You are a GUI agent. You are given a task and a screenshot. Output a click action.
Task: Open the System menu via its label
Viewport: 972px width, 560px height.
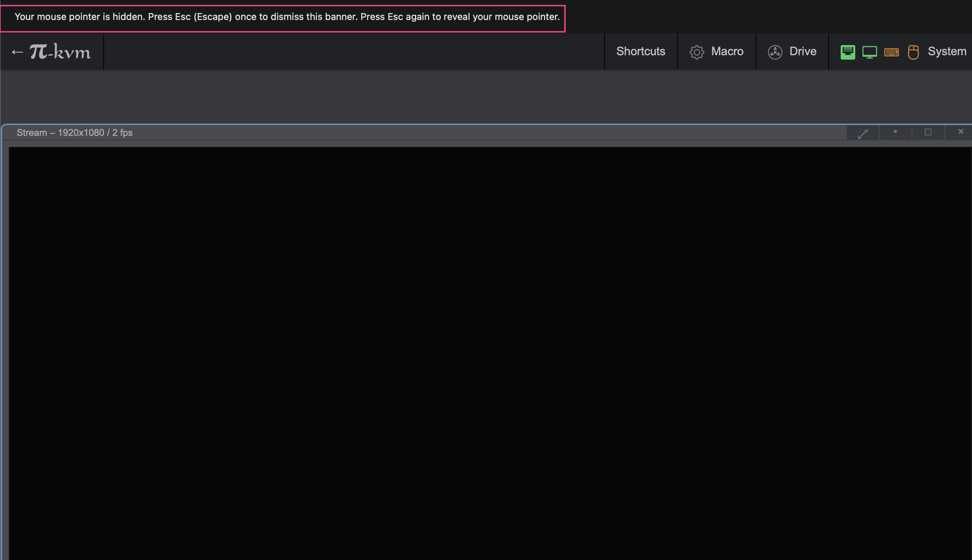(947, 52)
